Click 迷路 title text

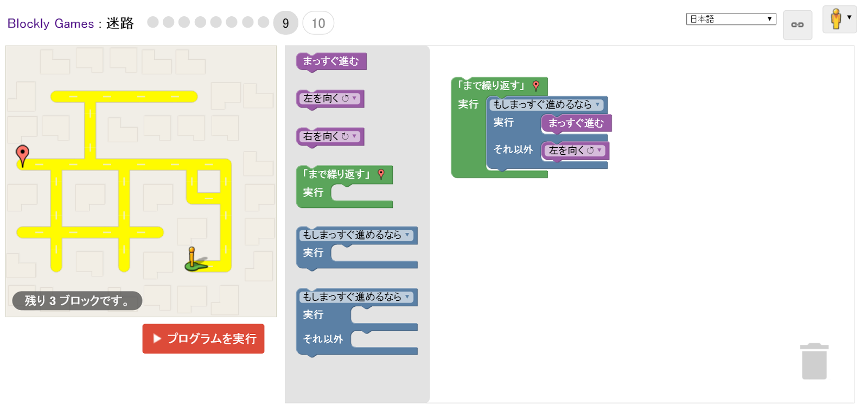point(120,23)
